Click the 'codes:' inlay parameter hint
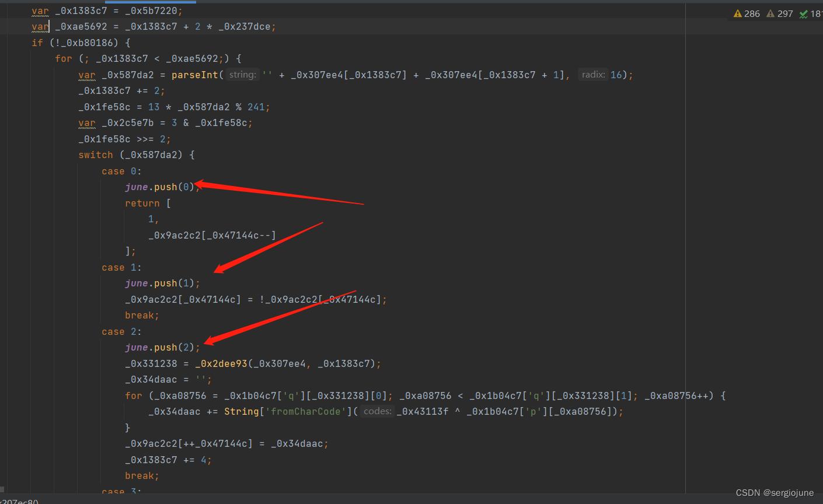Image resolution: width=823 pixels, height=504 pixels. (x=377, y=412)
